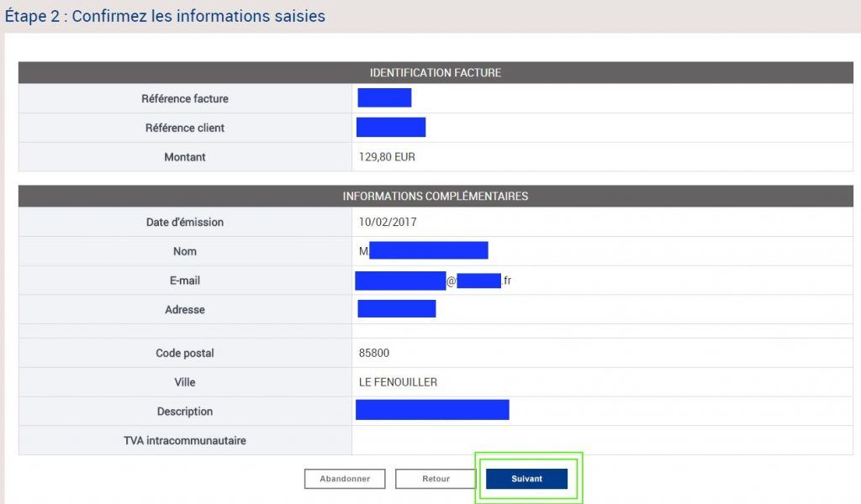Click the Référence facture label
The image size is (861, 504).
(x=185, y=99)
